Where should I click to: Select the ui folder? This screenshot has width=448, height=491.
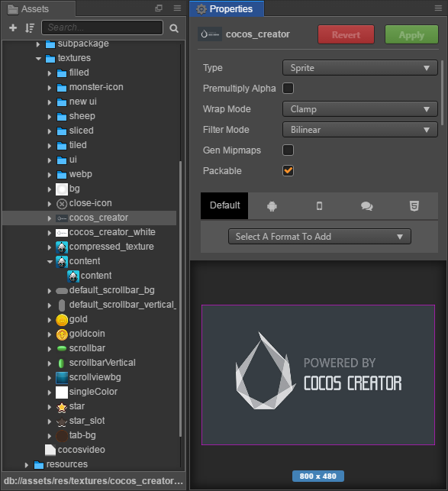click(x=73, y=160)
